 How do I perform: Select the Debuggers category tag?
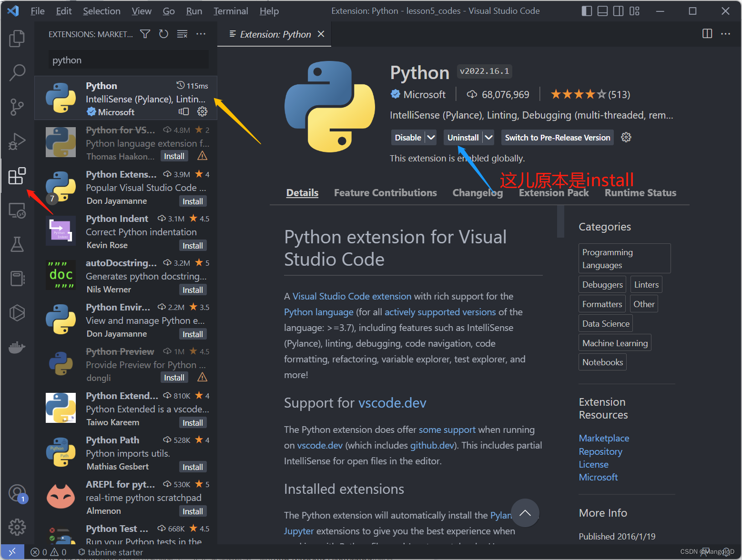(x=602, y=285)
